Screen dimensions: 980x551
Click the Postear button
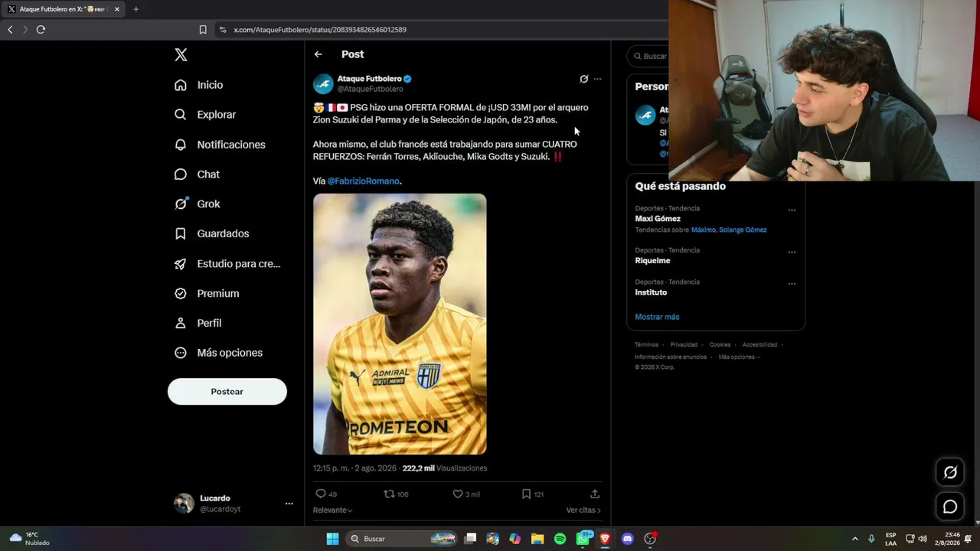point(227,392)
